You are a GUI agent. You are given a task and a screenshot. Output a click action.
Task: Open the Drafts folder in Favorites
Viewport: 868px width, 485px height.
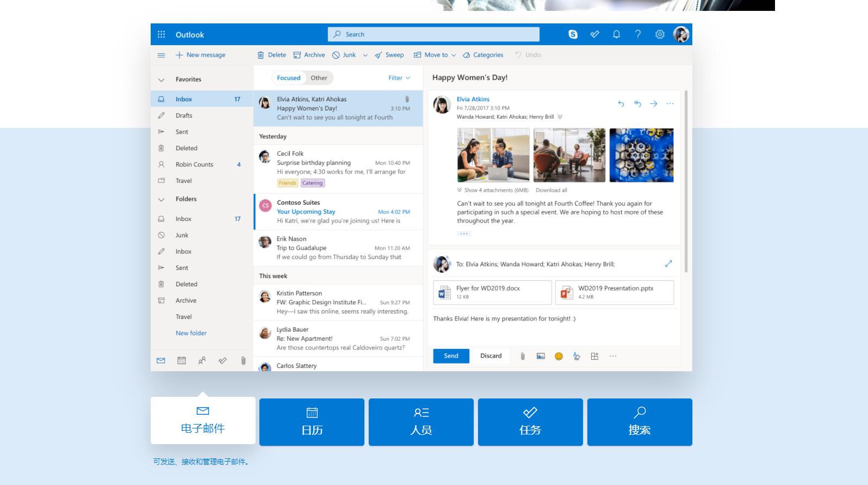click(202, 115)
